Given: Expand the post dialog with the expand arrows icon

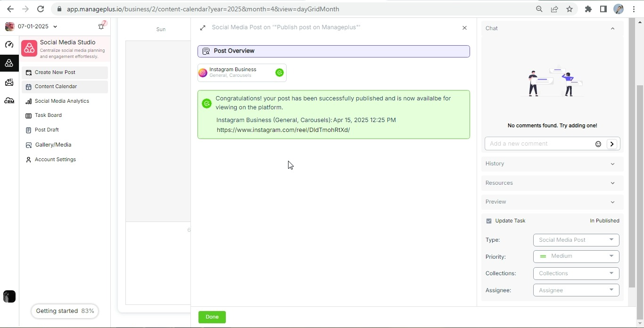Looking at the screenshot, I should [x=203, y=28].
